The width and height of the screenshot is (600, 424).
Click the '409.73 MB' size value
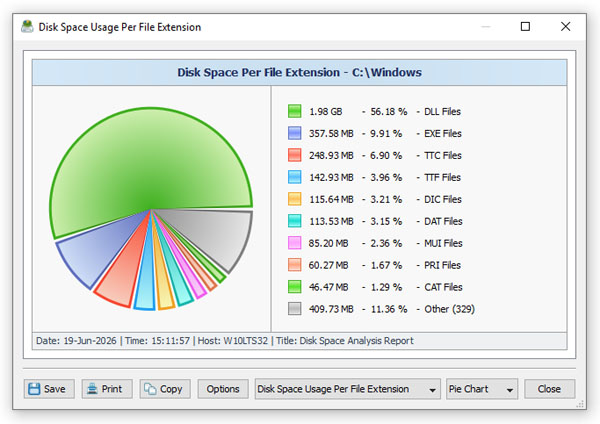point(331,309)
